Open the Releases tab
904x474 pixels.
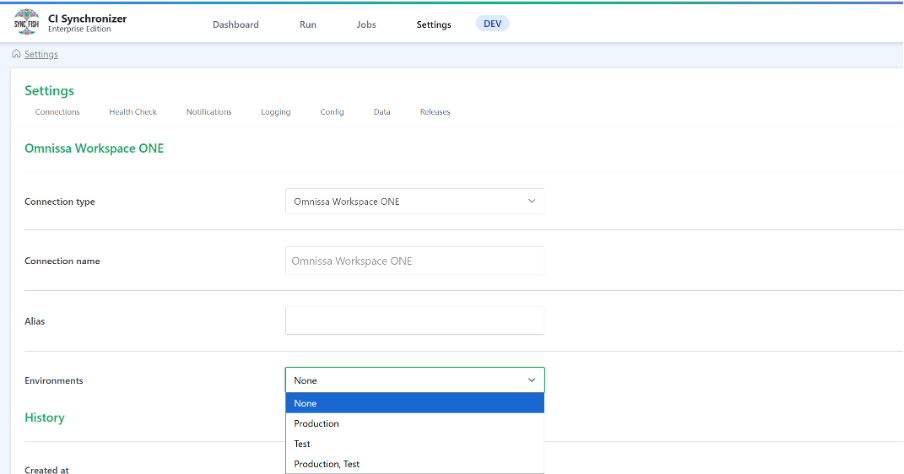[x=435, y=112]
